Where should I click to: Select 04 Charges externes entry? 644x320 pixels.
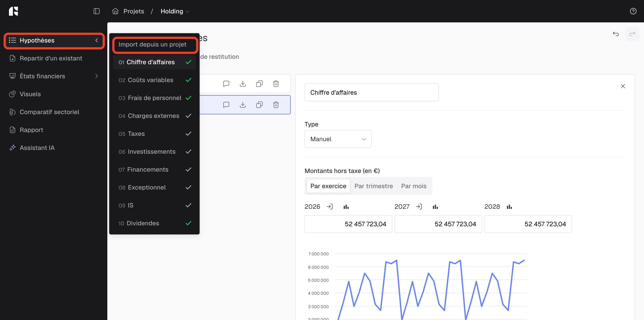point(154,116)
